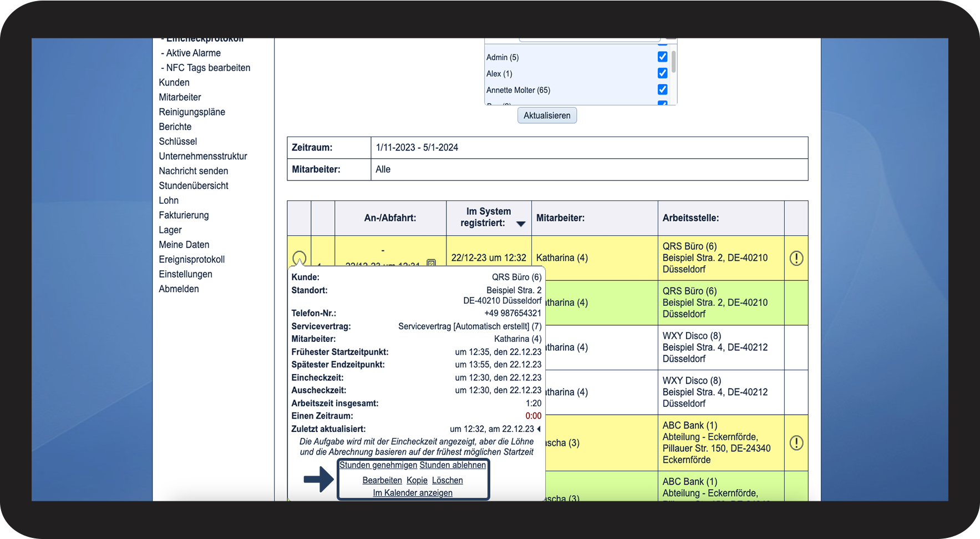
Task: Select Löschen in the popup
Action: pos(447,480)
